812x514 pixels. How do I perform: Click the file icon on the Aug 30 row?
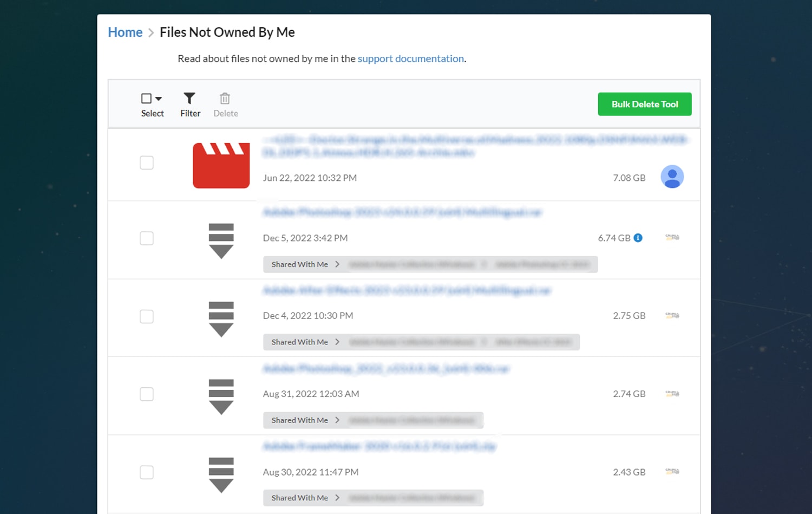click(x=221, y=474)
